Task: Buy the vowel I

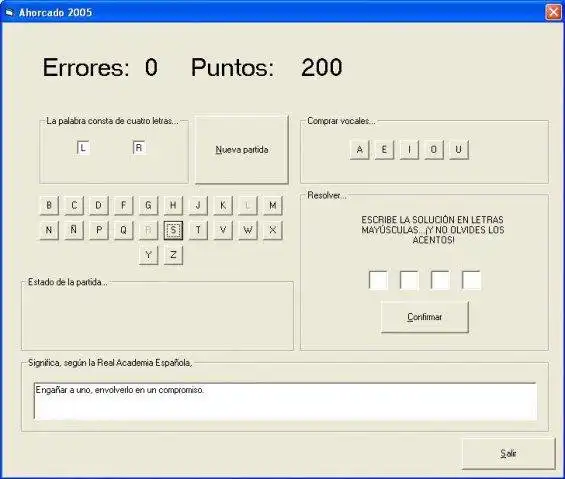Action: coord(409,150)
